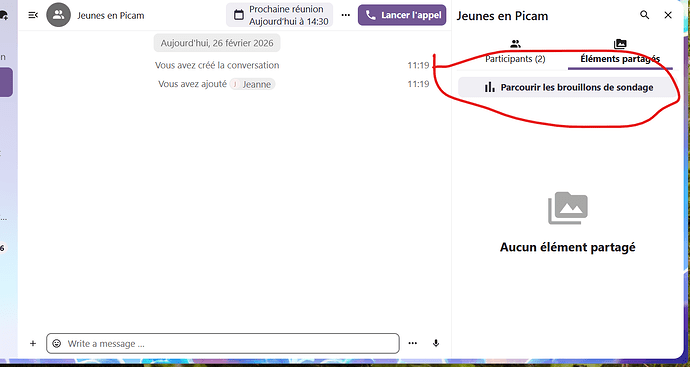Screen dimensions: 690x367
Task: Open the attachment plus menu
Action: tap(33, 343)
